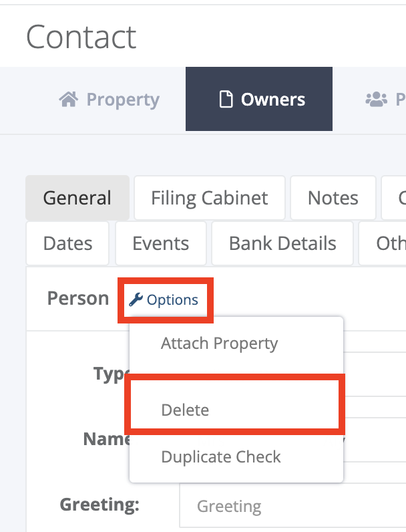Open the cut-off tab right of Notes

point(395,198)
